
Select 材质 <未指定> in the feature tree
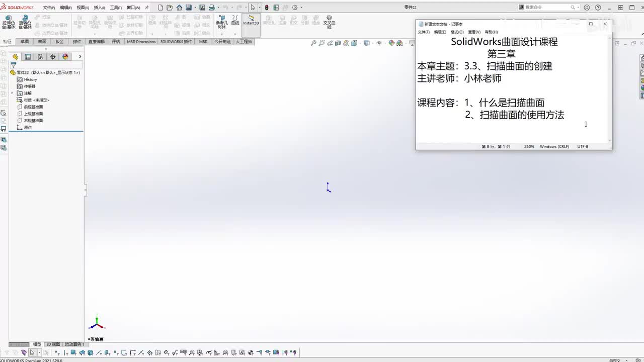33,100
